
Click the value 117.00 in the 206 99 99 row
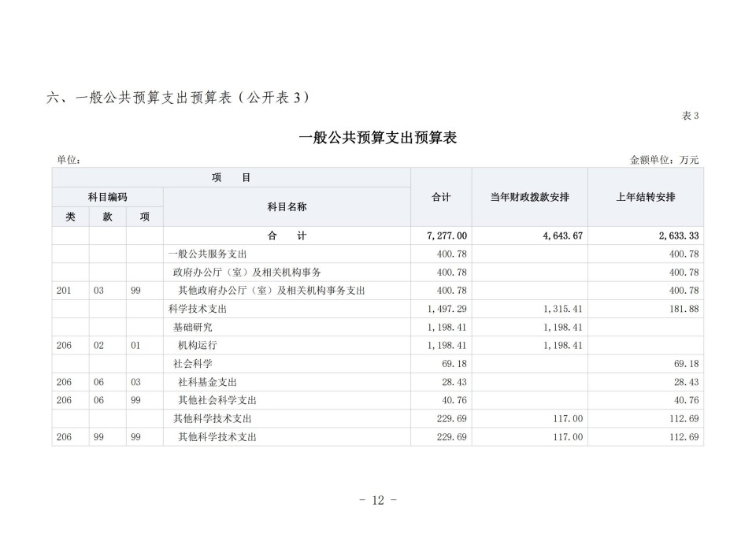pyautogui.click(x=568, y=437)
